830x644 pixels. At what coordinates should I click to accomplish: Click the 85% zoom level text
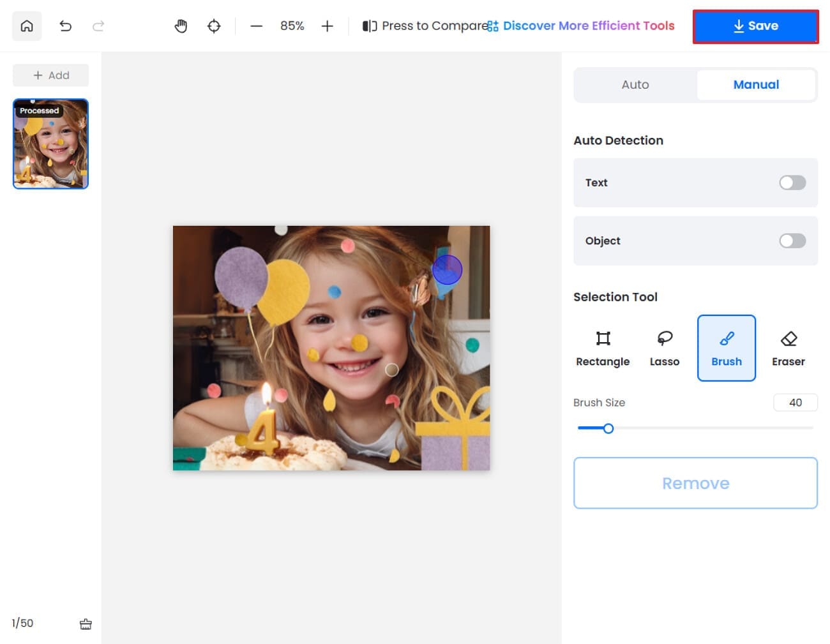point(292,26)
